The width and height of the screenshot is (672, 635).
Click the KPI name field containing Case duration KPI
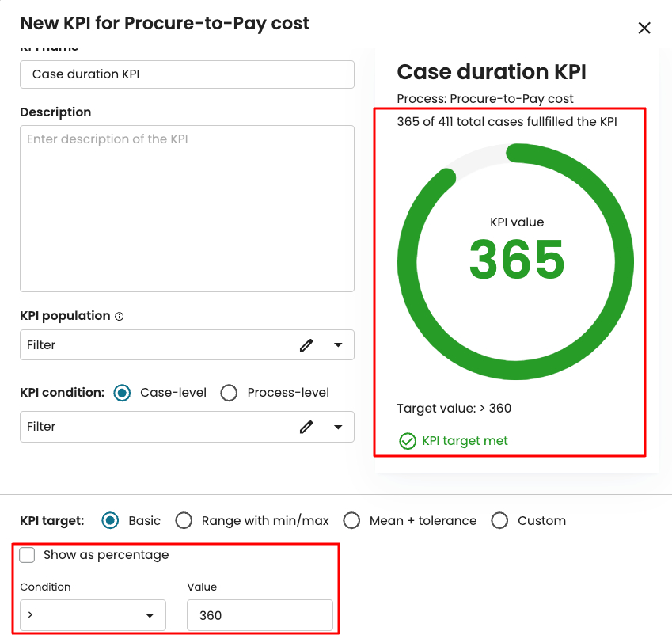point(187,74)
